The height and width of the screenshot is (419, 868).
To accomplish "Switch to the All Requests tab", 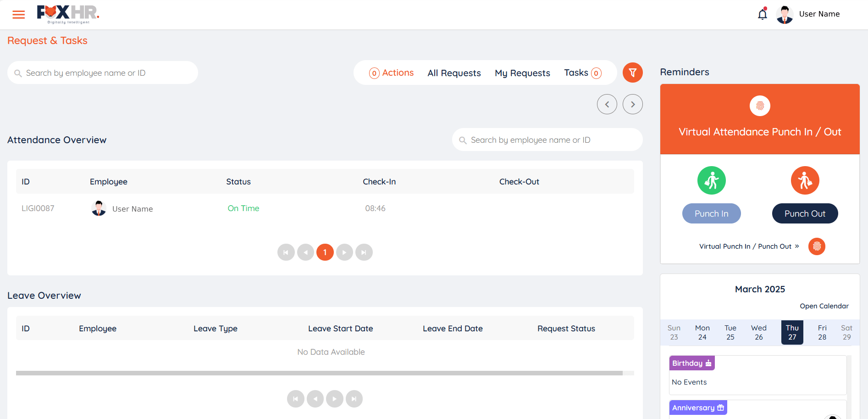I will (454, 73).
